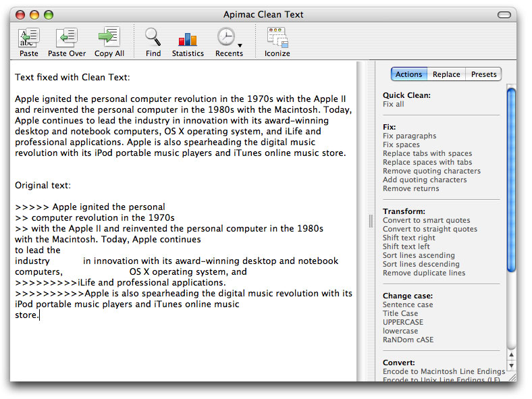Image resolution: width=532 pixels, height=399 pixels.
Task: Click the Copy All toolbar icon
Action: coord(109,37)
